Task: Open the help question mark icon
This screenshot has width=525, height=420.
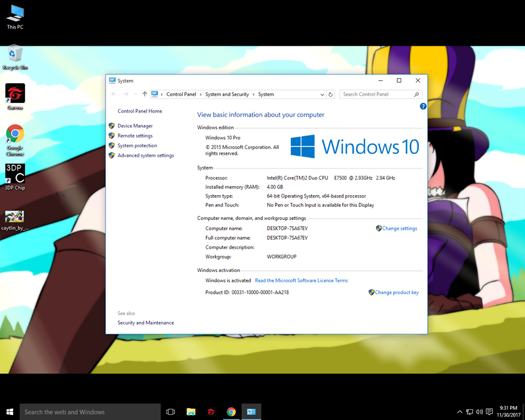Action: pos(423,106)
